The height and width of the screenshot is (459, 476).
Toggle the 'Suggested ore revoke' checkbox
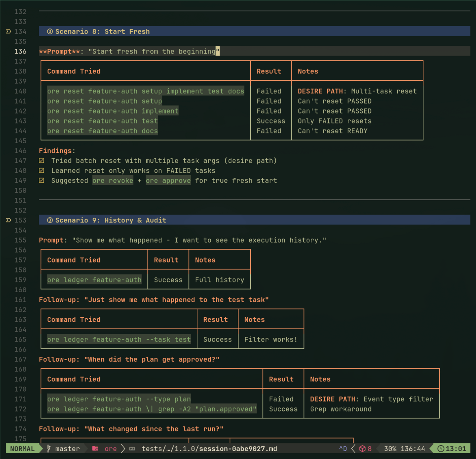(42, 180)
